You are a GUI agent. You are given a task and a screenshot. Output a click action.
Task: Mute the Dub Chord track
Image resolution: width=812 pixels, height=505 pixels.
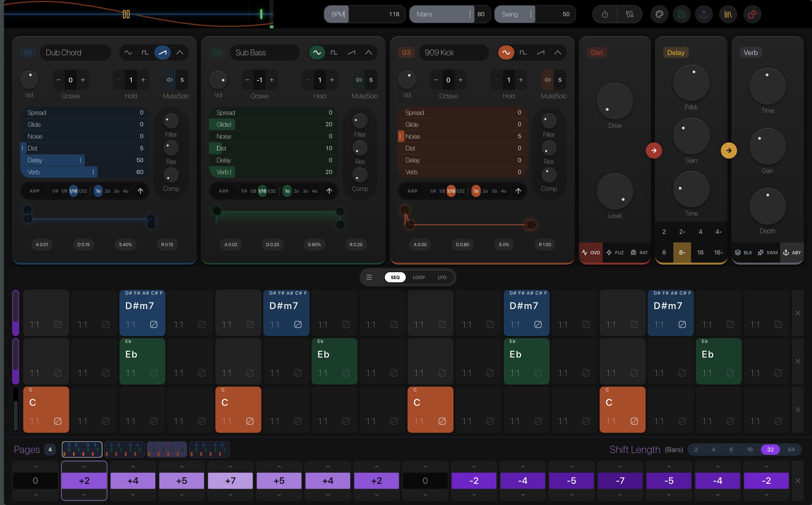pyautogui.click(x=170, y=80)
